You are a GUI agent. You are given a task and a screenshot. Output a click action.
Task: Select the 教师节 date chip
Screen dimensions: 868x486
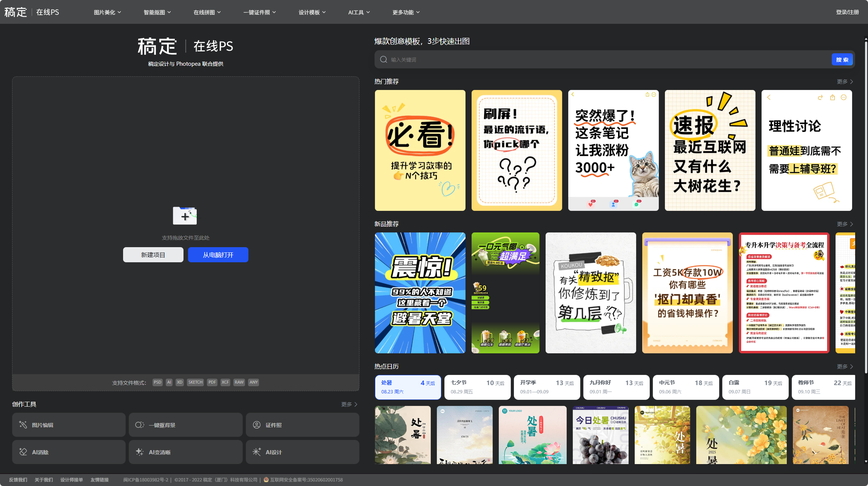click(823, 387)
